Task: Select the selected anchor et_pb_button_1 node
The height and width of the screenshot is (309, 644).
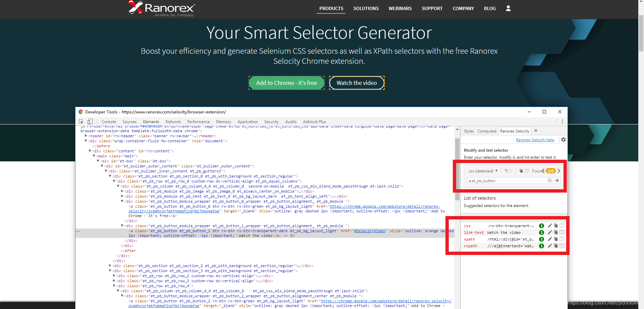Action: coord(265,233)
